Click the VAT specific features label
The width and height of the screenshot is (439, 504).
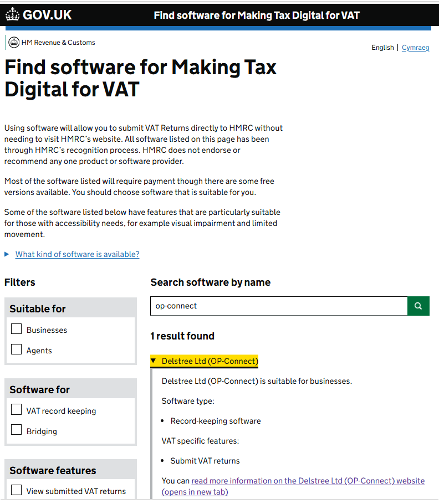(x=200, y=441)
